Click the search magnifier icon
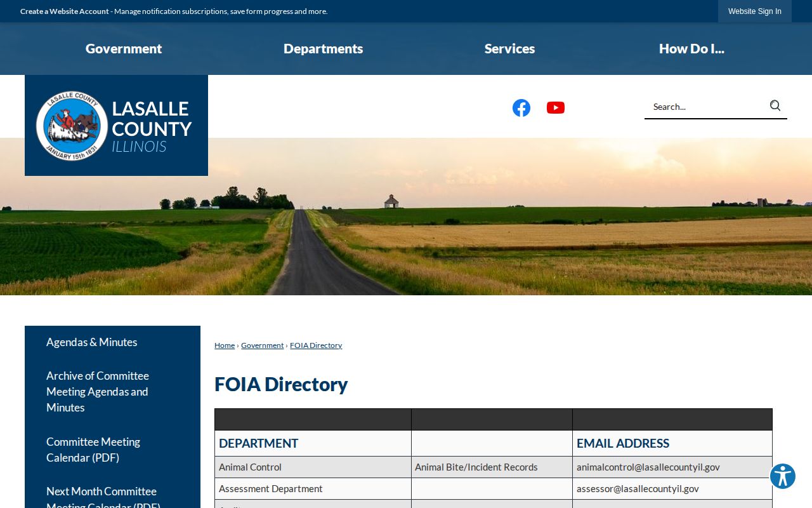 [x=775, y=106]
